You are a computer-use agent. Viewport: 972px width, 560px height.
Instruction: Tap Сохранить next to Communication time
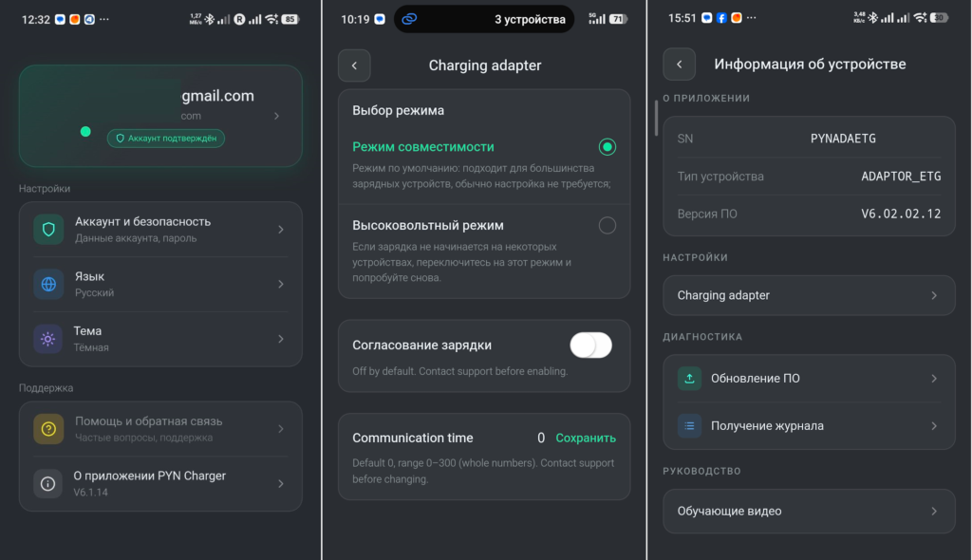586,438
